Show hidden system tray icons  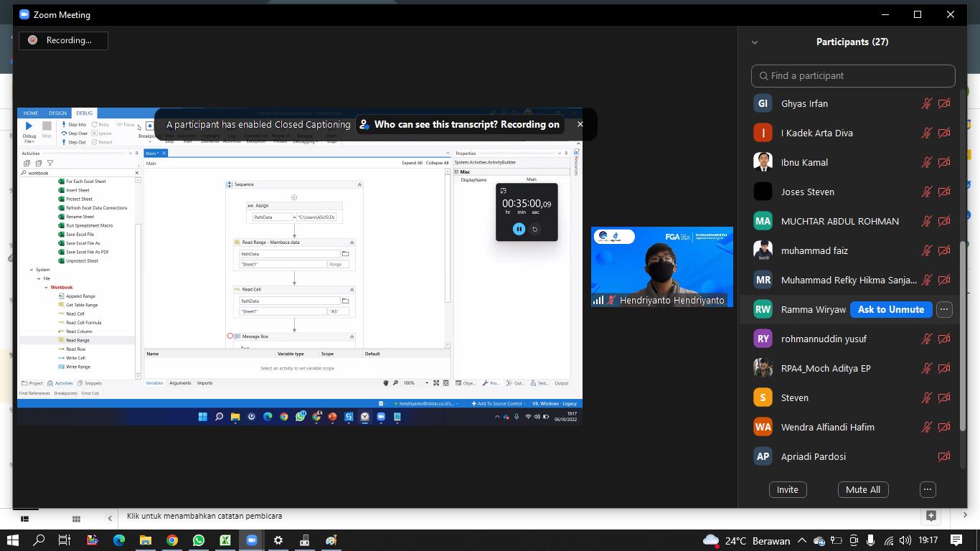pyautogui.click(x=801, y=541)
